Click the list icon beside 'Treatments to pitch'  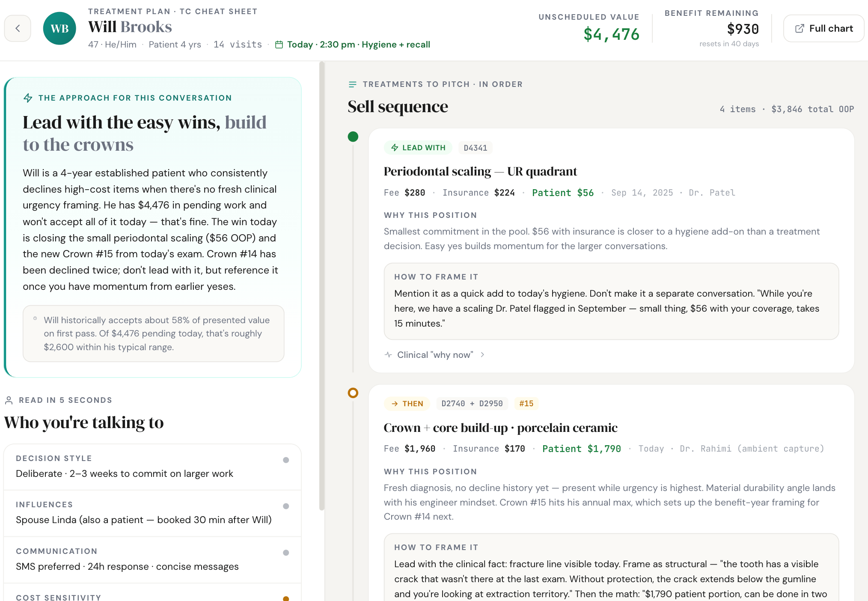point(353,84)
